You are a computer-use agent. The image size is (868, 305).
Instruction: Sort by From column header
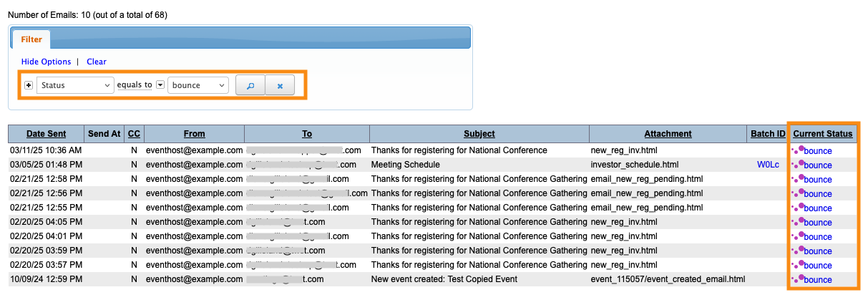pos(194,133)
